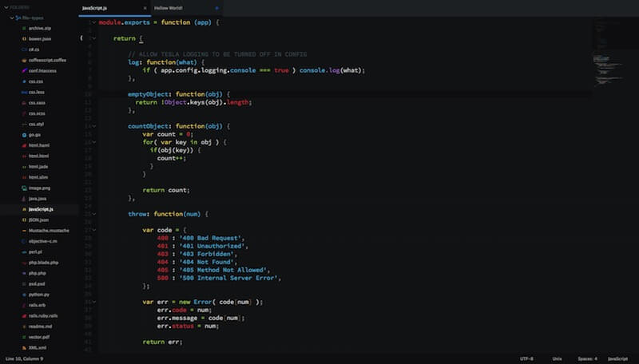Click the coffeescript.coffee file icon
The width and height of the screenshot is (639, 364).
[x=22, y=60]
